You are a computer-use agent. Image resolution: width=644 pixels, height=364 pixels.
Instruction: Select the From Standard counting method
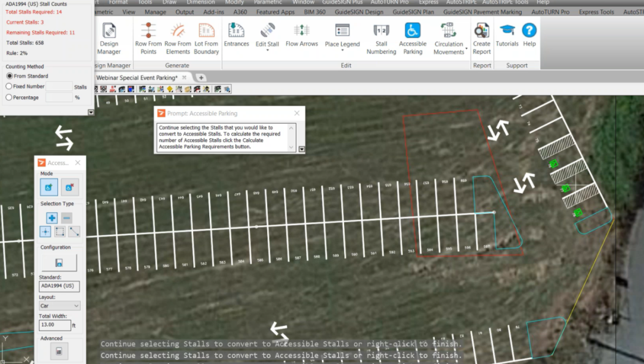click(10, 76)
